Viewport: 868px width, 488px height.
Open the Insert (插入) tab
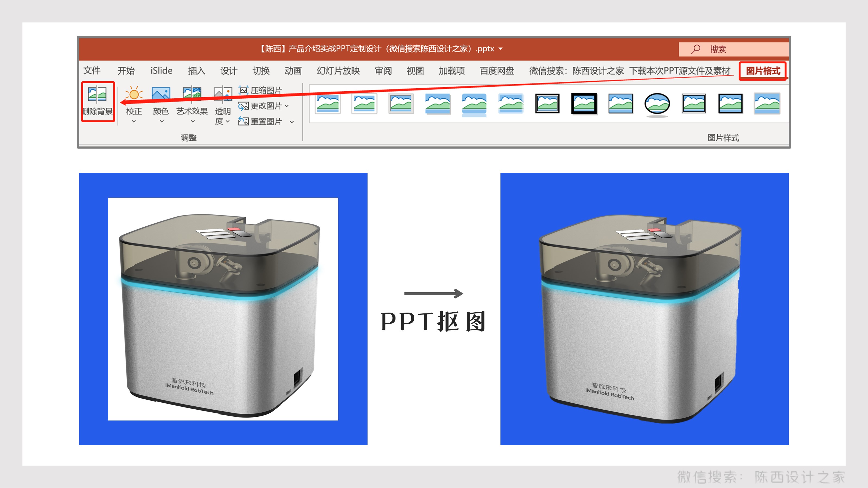[x=196, y=71]
